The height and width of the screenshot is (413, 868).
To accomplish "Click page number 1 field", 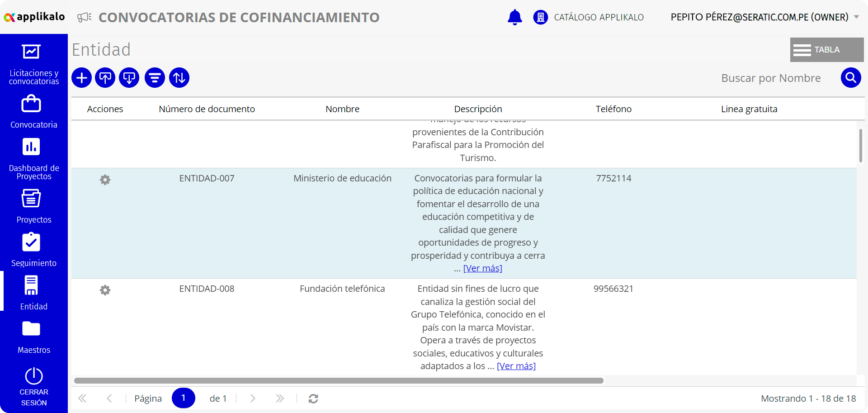I will point(184,398).
